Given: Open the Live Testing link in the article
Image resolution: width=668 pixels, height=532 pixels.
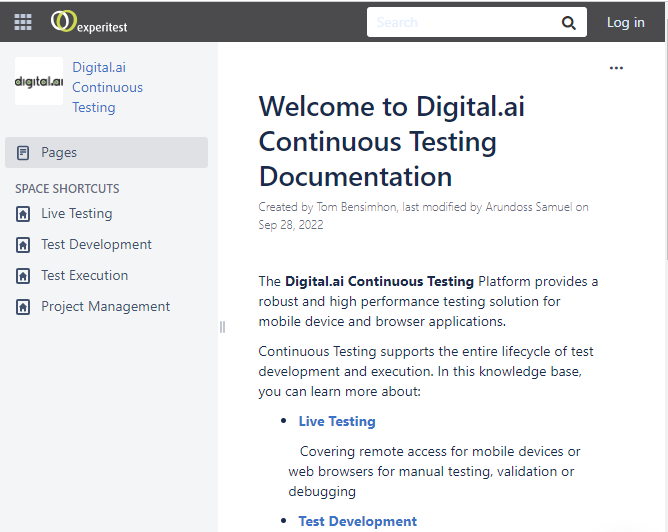Looking at the screenshot, I should click(x=337, y=421).
